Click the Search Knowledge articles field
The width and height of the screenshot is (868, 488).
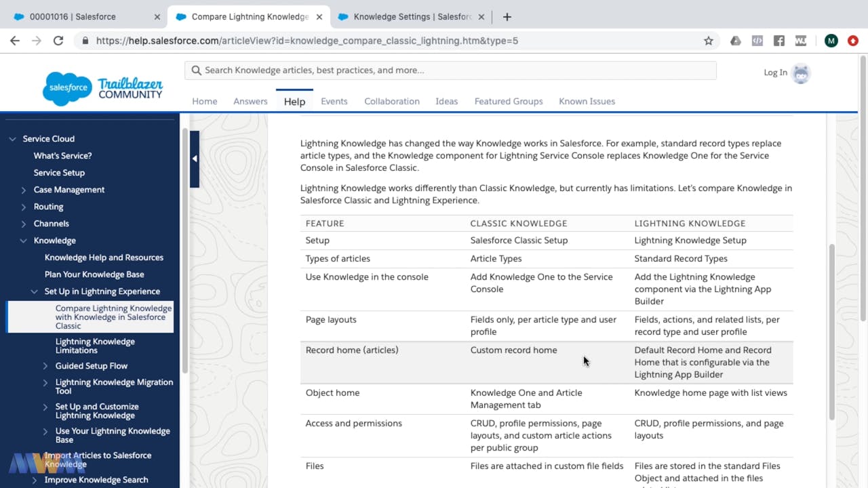pos(450,70)
